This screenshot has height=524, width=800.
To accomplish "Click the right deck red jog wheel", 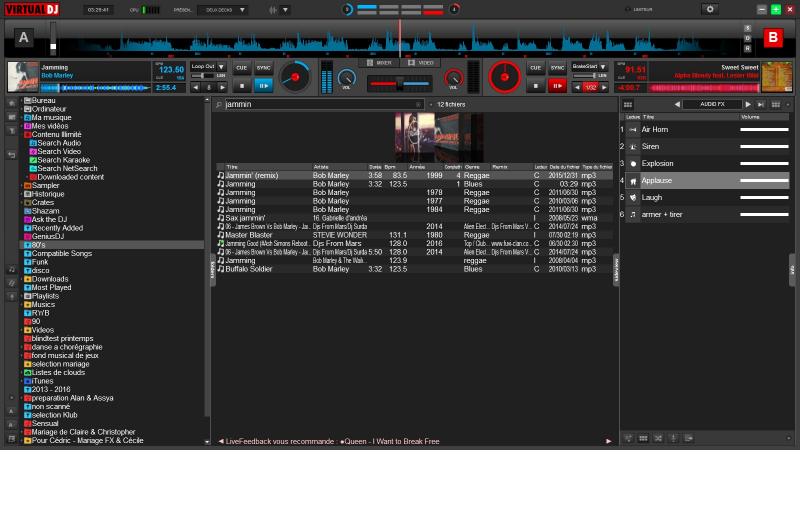I will click(x=505, y=77).
